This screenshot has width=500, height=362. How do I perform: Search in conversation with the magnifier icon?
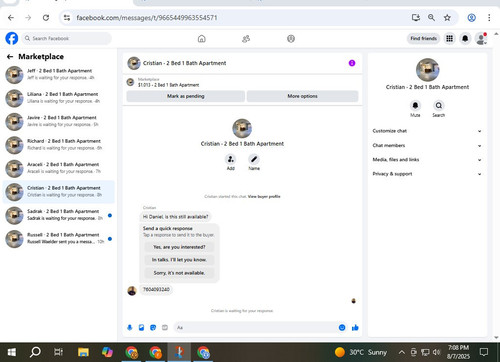(439, 105)
